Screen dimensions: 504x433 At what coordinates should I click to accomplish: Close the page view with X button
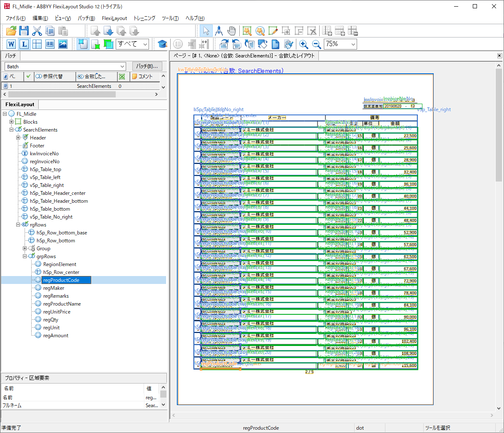click(499, 56)
